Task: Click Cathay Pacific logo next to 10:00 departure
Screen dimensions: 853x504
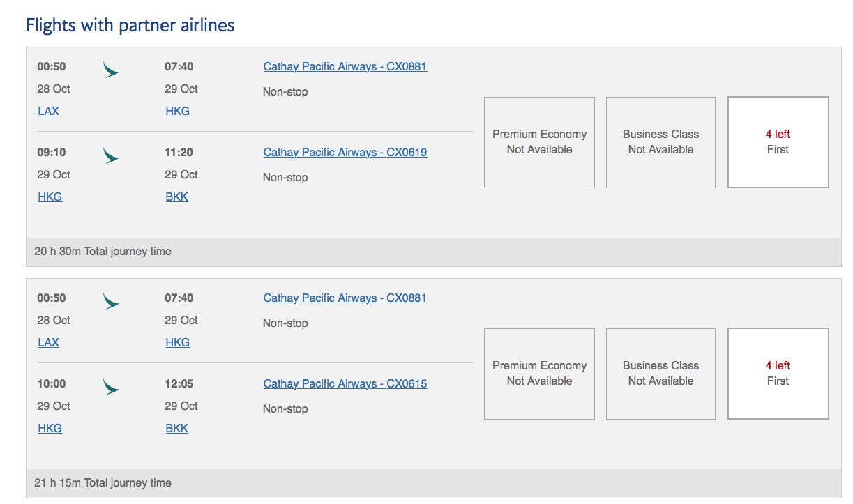Action: 110,386
